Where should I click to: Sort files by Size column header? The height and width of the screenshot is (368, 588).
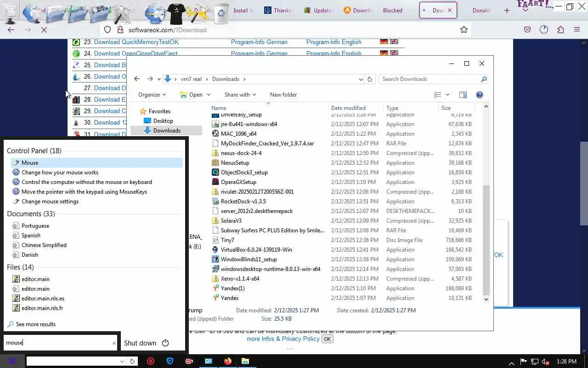pyautogui.click(x=446, y=108)
